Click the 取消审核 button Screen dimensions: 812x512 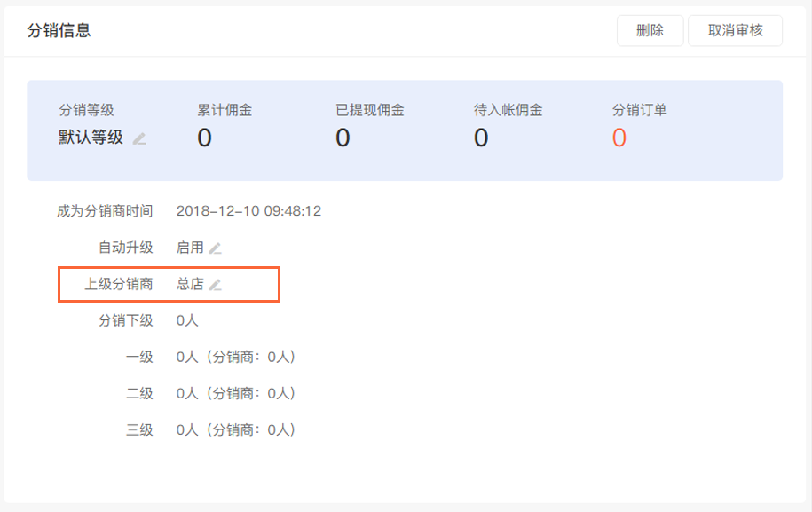coord(735,30)
